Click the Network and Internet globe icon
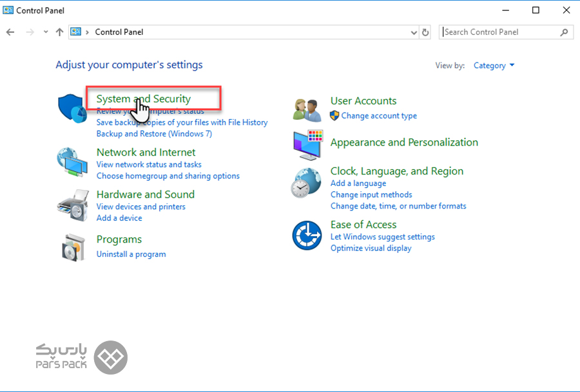580x392 pixels. pyautogui.click(x=72, y=162)
